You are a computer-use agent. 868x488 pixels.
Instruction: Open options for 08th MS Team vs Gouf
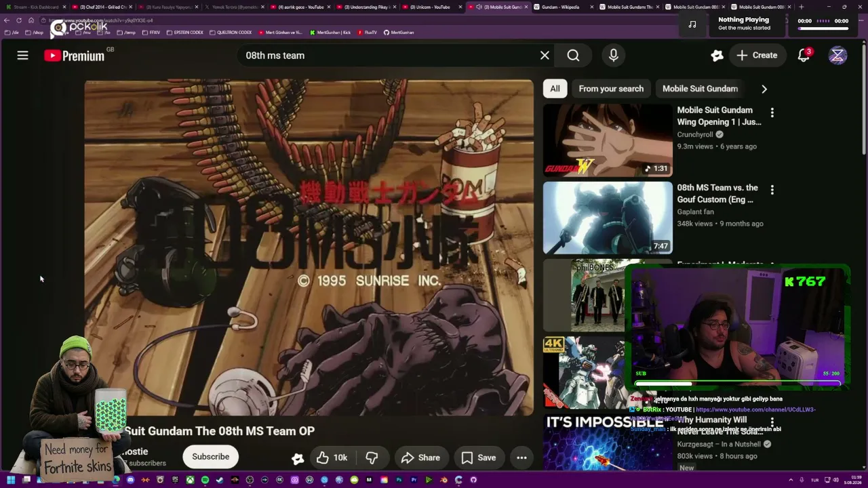tap(772, 190)
